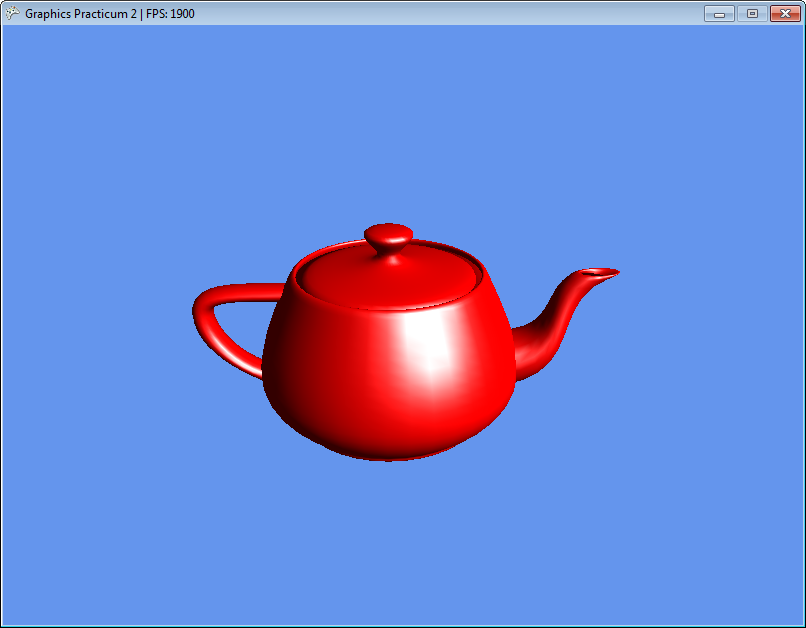Click blue background right of the teapot spout
Image resolution: width=806 pixels, height=628 pixels.
[x=700, y=300]
